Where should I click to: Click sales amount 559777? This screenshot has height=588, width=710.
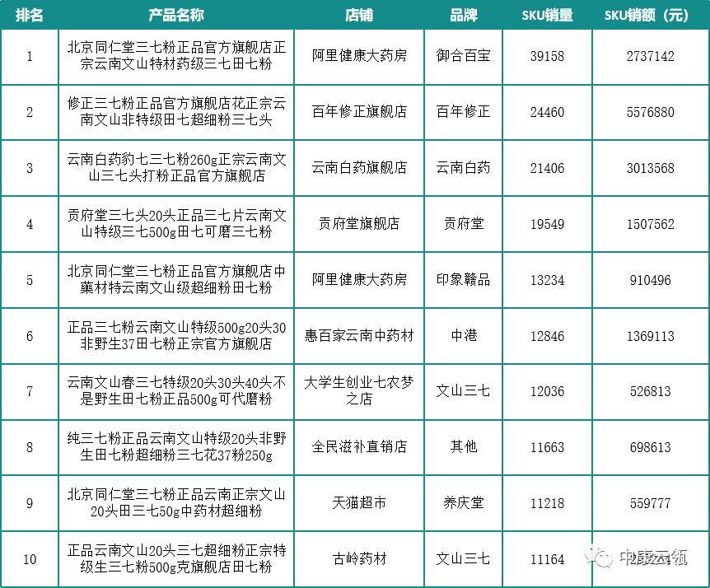point(650,503)
